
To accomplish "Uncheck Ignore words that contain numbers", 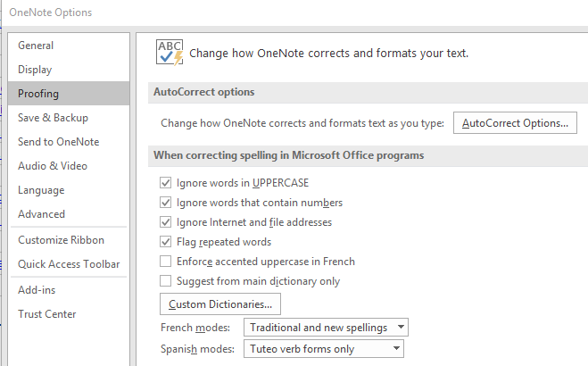I will (x=165, y=203).
